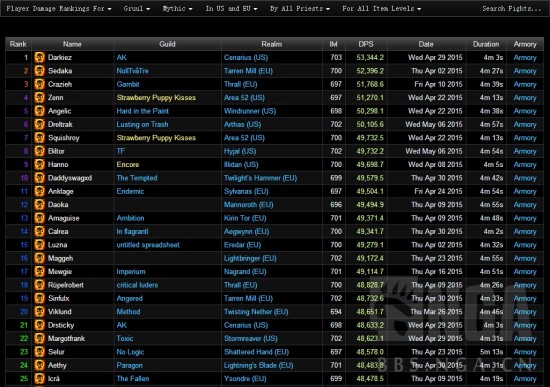
Task: Open the By All Priests class dropdown
Action: pos(300,8)
